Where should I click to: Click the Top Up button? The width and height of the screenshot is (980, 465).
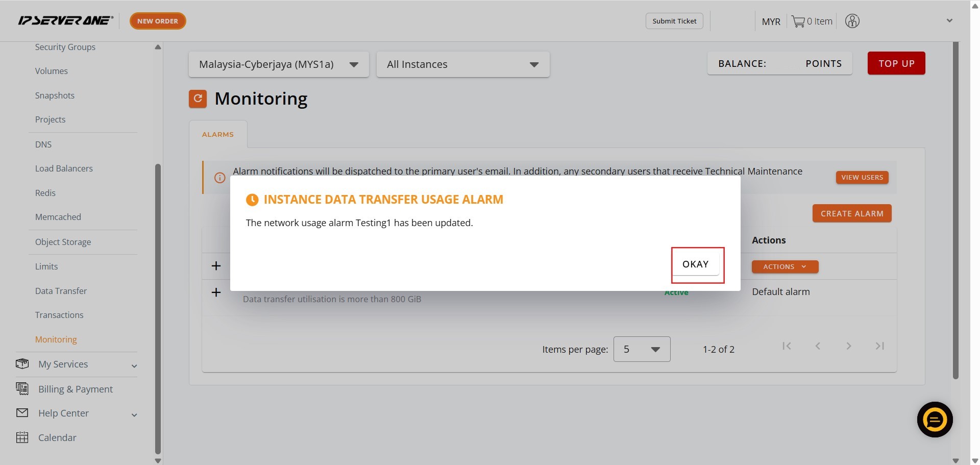pos(896,63)
